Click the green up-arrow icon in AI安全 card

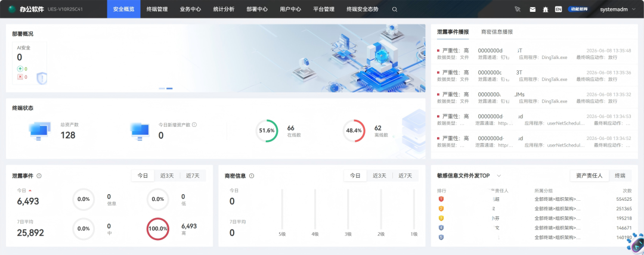coord(20,69)
